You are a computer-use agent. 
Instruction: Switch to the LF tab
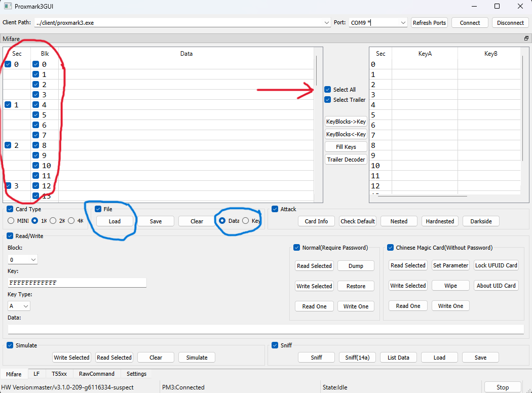[x=36, y=374]
